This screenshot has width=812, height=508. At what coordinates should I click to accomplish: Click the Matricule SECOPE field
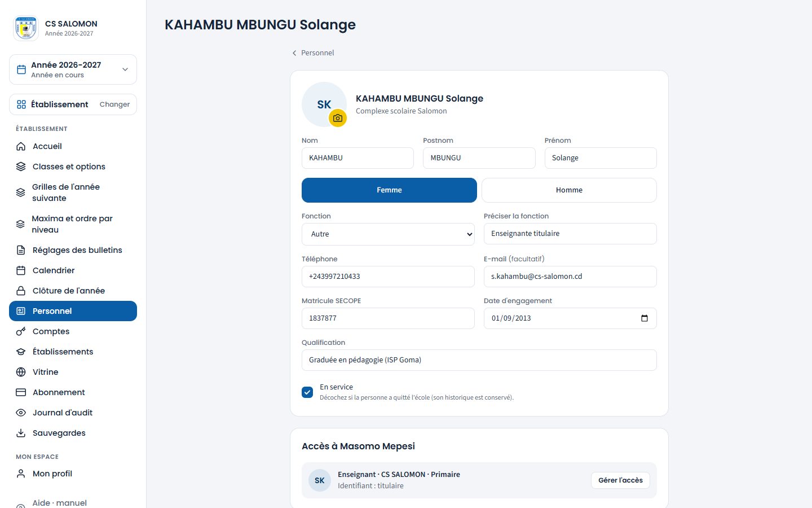pos(388,318)
